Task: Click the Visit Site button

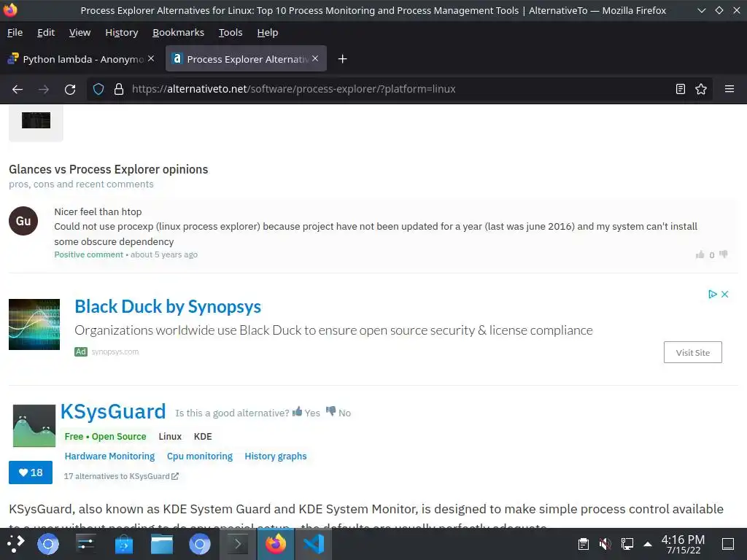Action: tap(693, 352)
